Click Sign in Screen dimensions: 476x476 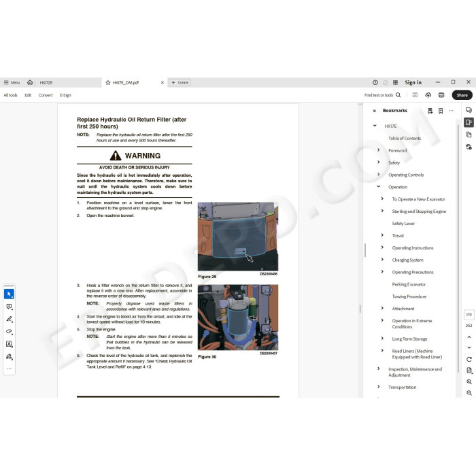(x=413, y=82)
